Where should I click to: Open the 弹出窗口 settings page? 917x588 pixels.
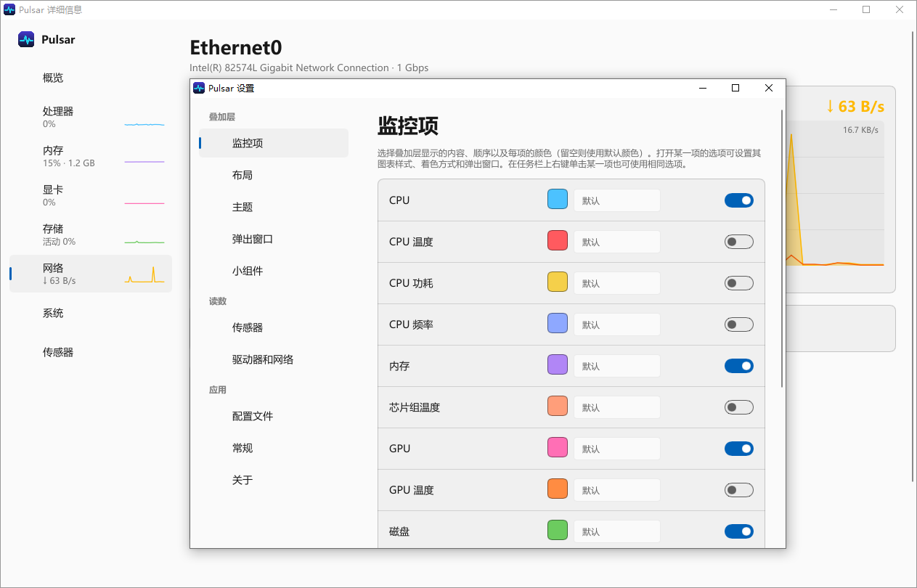(x=274, y=239)
